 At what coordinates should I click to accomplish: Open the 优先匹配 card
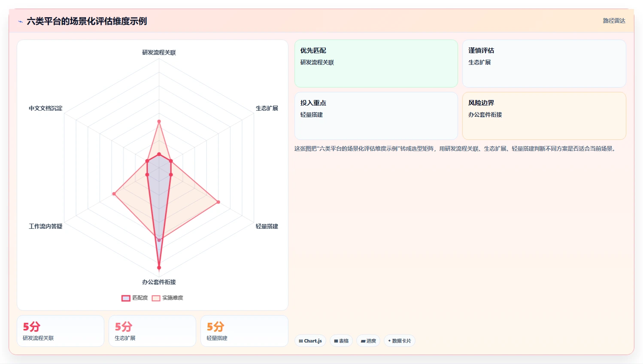click(x=376, y=64)
